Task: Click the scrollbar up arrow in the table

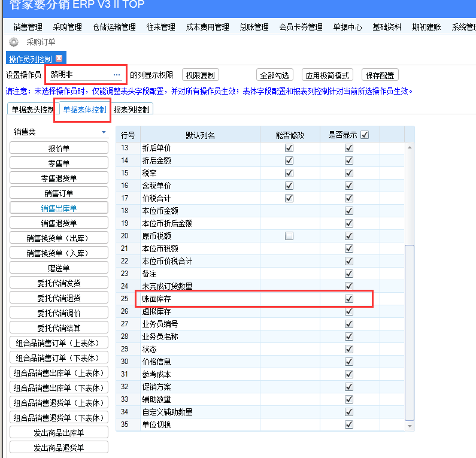Action: pos(410,147)
